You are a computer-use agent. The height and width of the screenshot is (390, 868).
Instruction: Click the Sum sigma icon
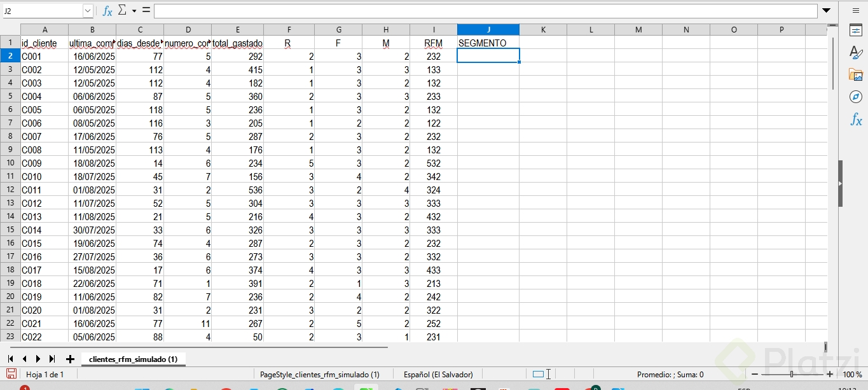(x=122, y=10)
